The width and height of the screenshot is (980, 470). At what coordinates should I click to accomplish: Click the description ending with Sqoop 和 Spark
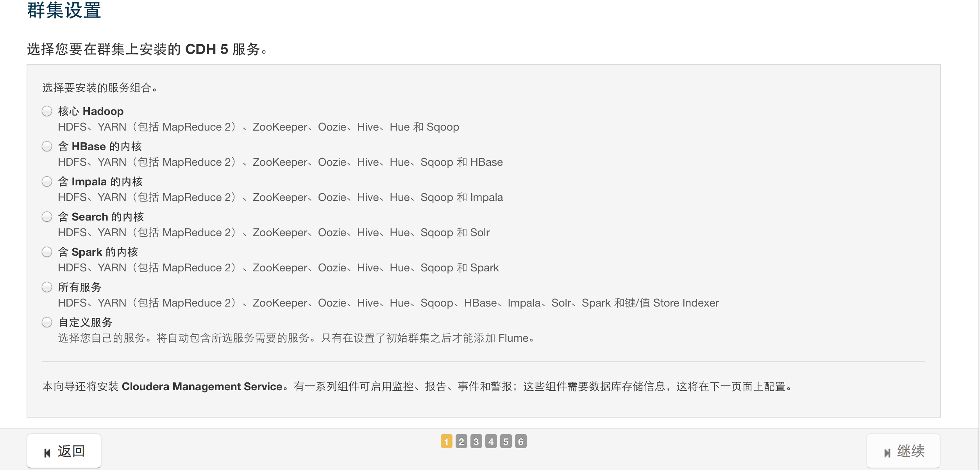(x=278, y=268)
